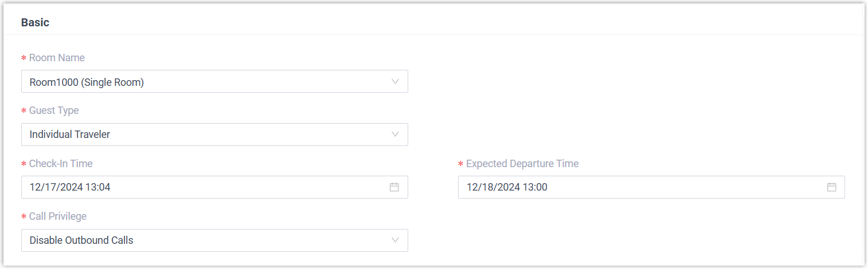Click the 'Expected Departure Time' label
868x269 pixels.
522,164
